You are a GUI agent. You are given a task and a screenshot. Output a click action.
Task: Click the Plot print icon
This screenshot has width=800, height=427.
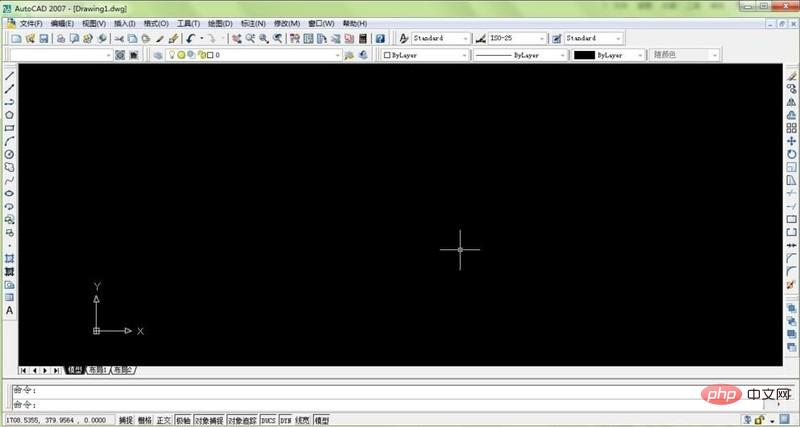61,38
